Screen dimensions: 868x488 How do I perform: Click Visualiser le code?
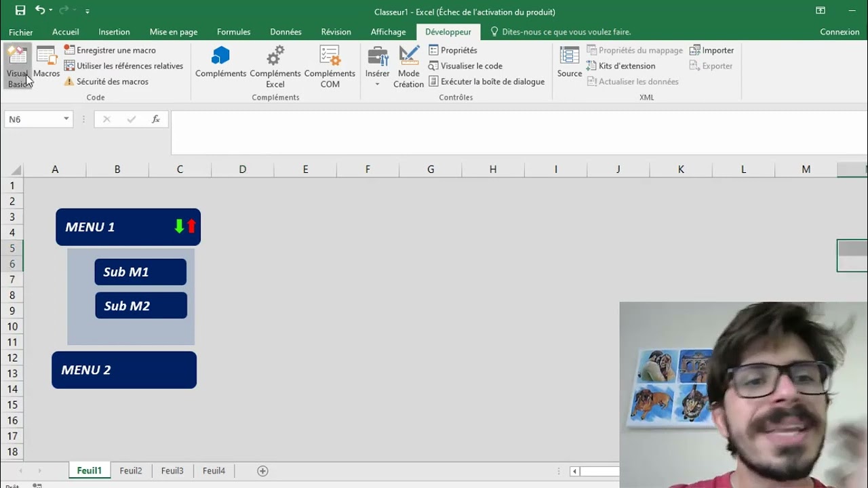point(465,66)
